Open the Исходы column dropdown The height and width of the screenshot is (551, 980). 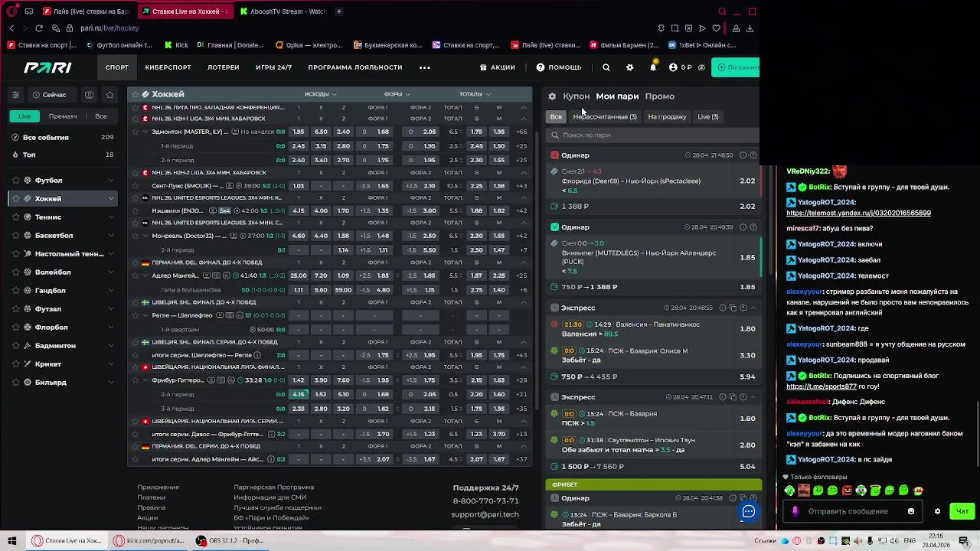[321, 94]
